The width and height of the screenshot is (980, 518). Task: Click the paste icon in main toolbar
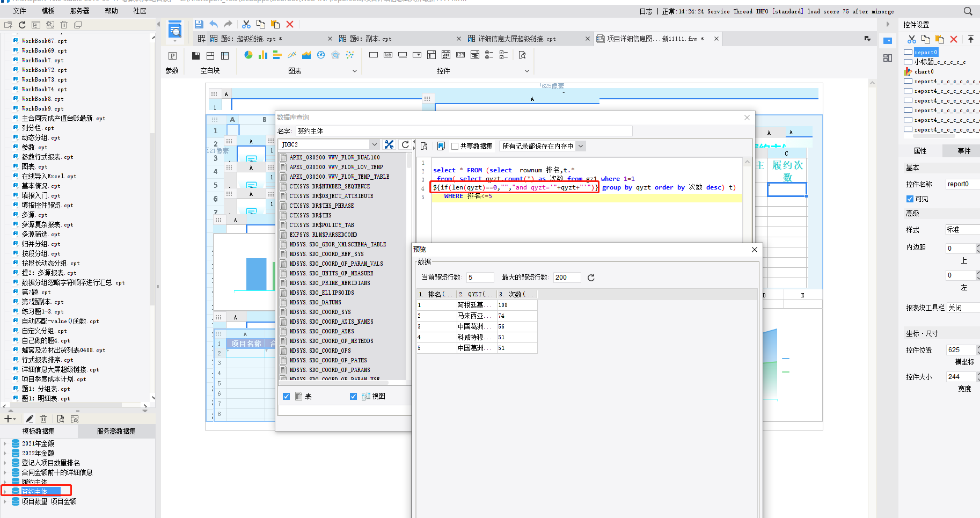tap(275, 24)
